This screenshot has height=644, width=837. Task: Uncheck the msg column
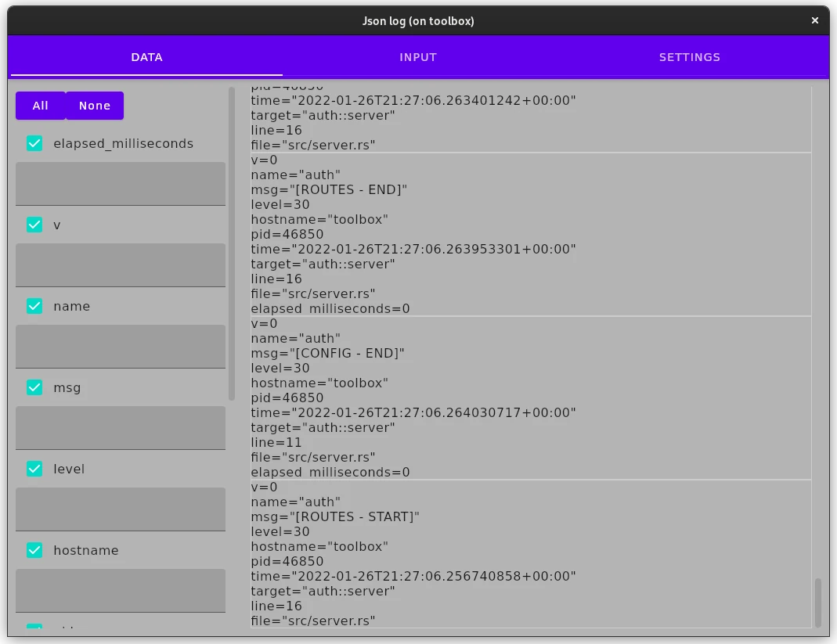coord(34,387)
